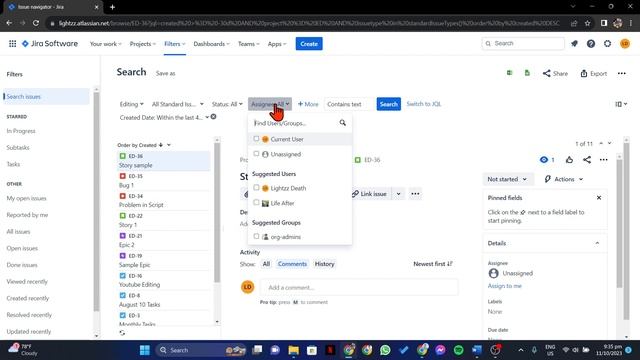Click the Link issue button
640x360 pixels.
click(369, 194)
